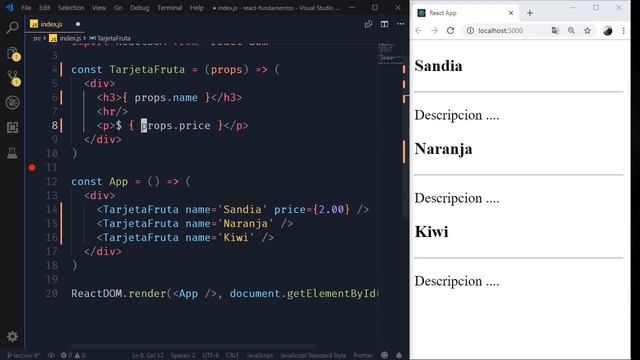
Task: Change encoding via UTF-8
Action: click(x=211, y=356)
